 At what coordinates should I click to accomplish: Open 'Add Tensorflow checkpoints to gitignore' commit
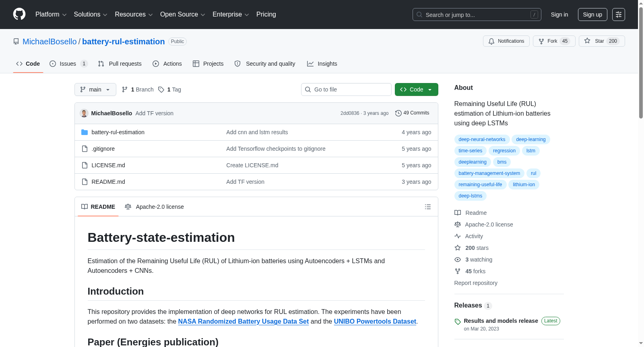click(x=276, y=149)
